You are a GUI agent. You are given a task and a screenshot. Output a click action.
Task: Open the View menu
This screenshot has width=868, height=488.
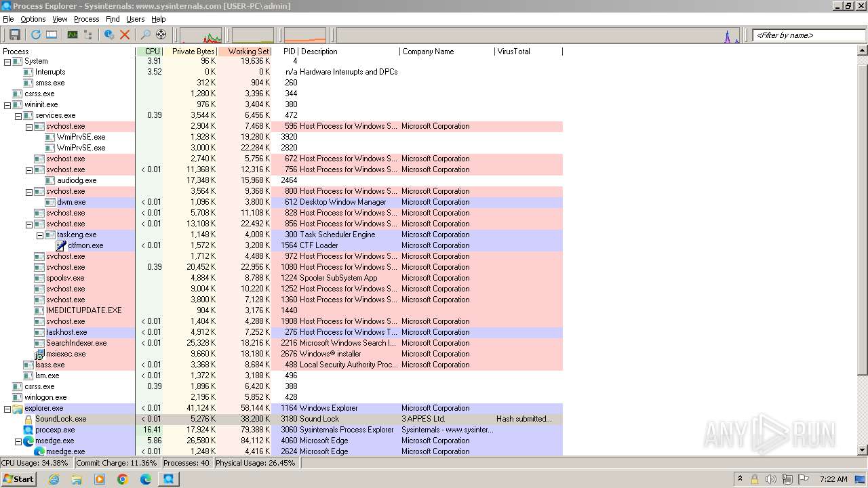click(x=60, y=19)
